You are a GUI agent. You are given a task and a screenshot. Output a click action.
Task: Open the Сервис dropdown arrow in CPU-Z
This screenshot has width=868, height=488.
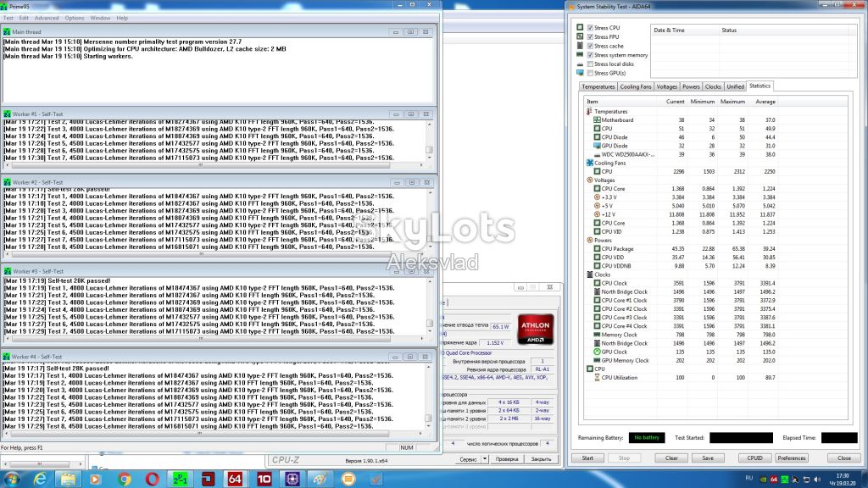(484, 458)
